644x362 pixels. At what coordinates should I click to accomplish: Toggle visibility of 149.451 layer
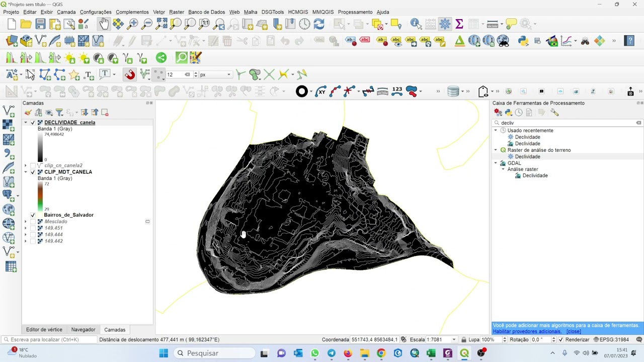coord(33,228)
